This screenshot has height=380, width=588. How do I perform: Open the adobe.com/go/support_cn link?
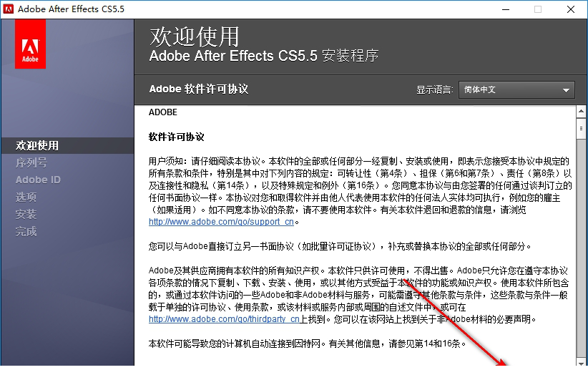click(221, 222)
